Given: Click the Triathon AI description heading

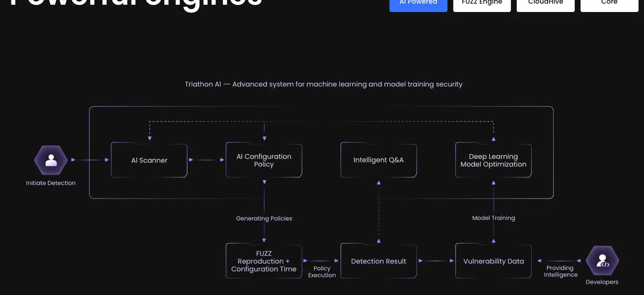Looking at the screenshot, I should tap(323, 84).
